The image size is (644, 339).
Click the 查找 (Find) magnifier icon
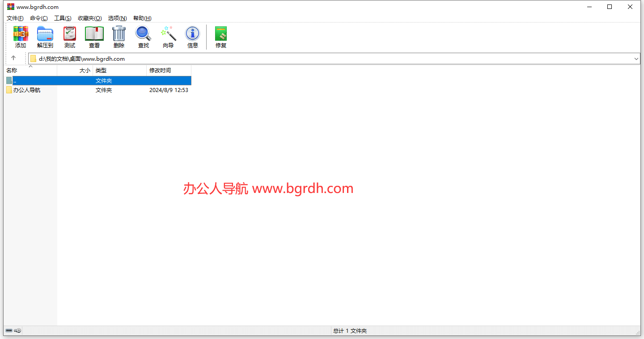(144, 34)
